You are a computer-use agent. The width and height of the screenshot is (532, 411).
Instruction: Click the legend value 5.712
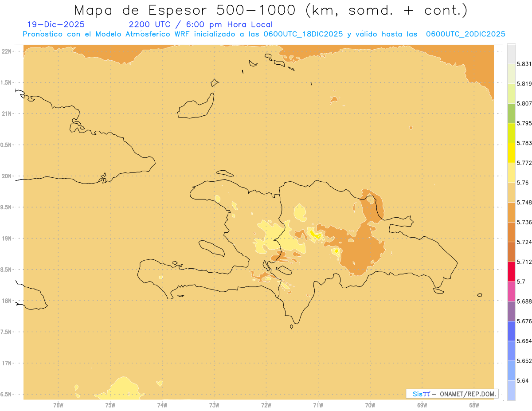pos(524,262)
